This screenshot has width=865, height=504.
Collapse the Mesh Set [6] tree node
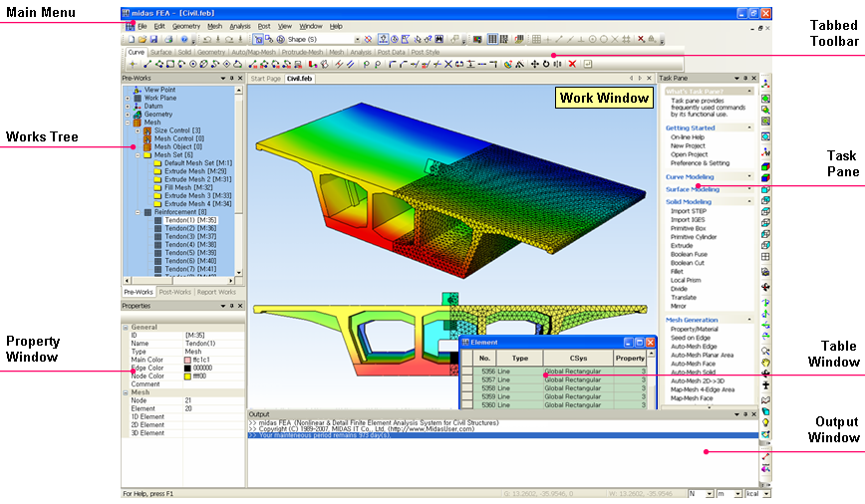(x=138, y=155)
